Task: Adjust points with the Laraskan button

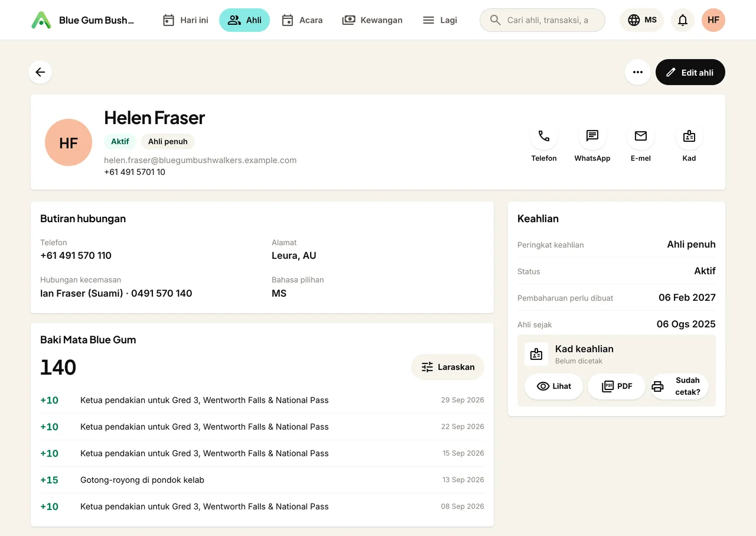Action: point(448,367)
